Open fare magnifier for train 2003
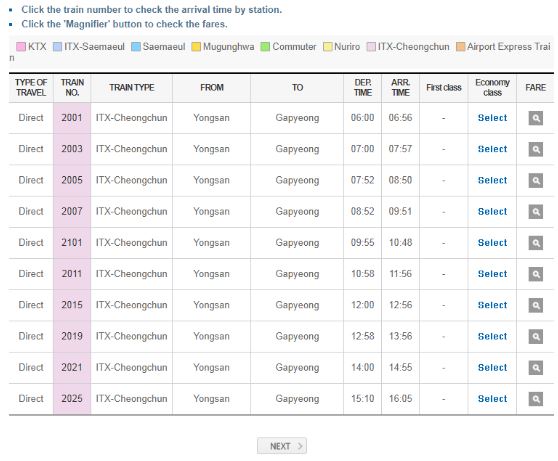 click(536, 149)
